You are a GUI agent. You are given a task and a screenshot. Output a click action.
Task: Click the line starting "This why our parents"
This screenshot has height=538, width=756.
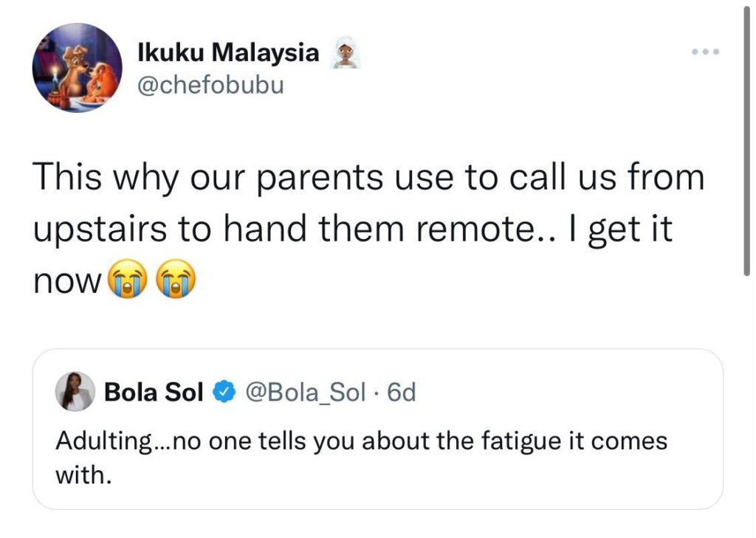point(368,179)
